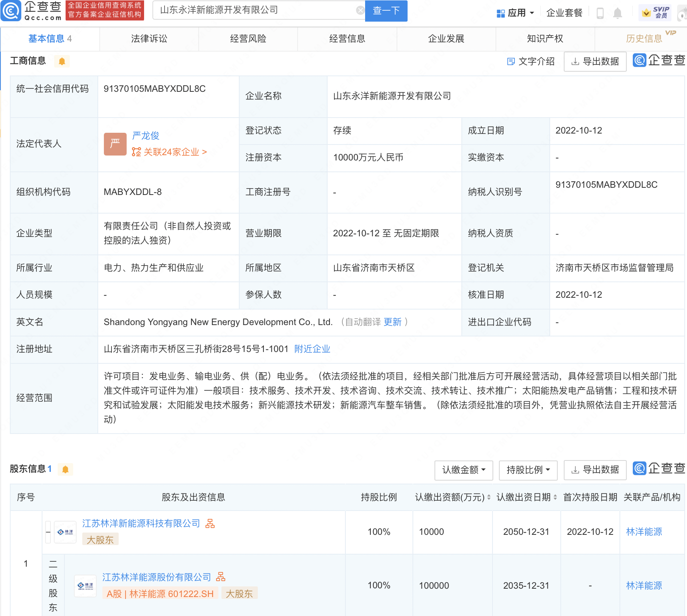Open 林洋能源 link in second-level shareholder row

point(644,586)
